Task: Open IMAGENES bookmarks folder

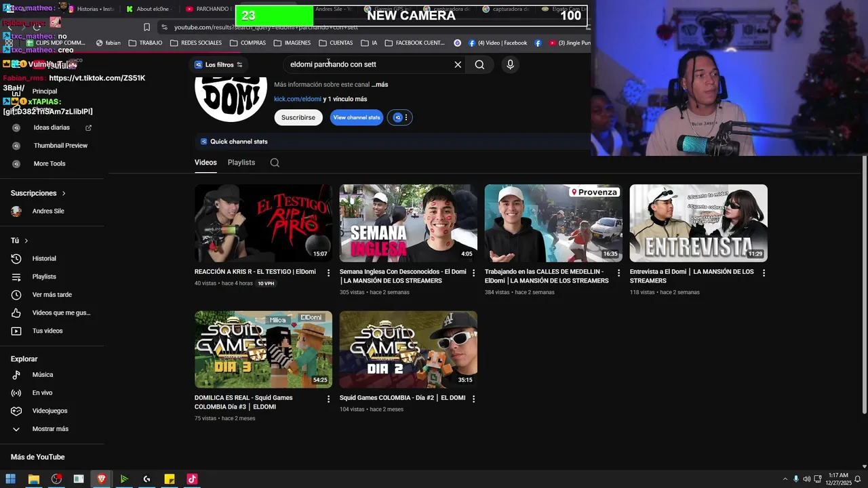Action: 292,43
